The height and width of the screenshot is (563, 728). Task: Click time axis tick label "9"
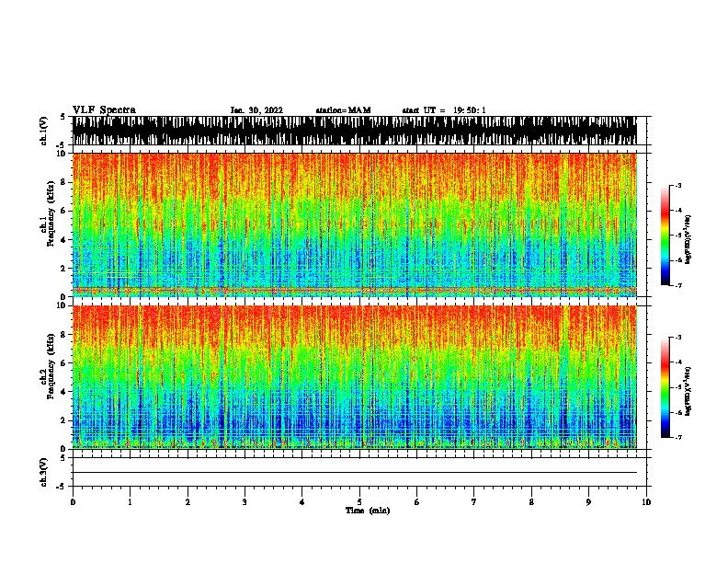point(588,502)
